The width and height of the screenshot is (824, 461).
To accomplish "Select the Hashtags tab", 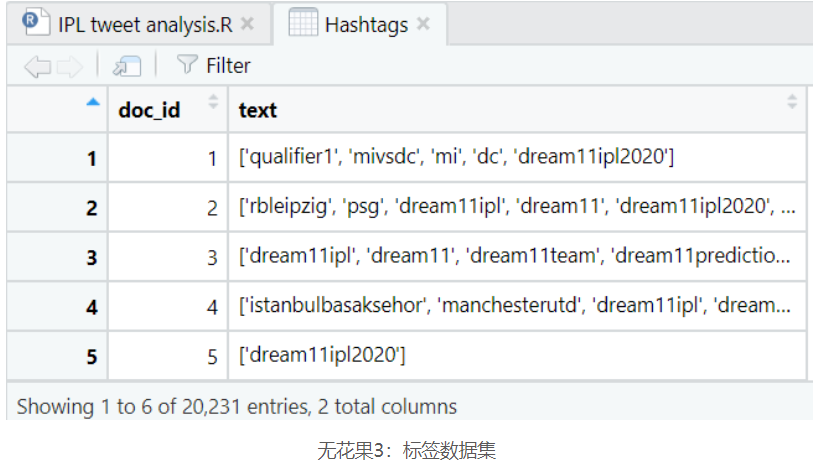I will (x=366, y=23).
